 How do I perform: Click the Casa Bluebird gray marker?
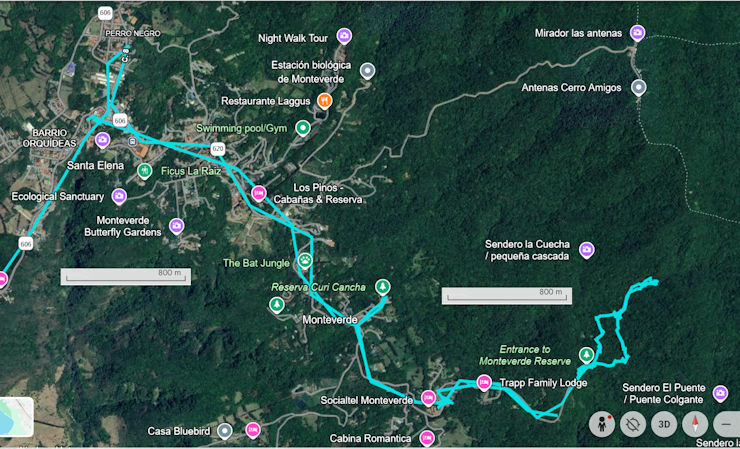[x=225, y=431]
